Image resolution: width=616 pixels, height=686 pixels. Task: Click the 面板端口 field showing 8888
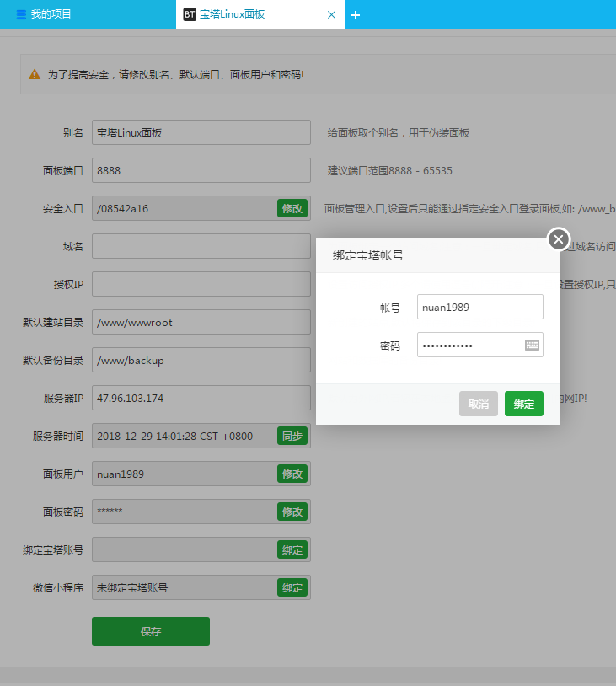click(201, 170)
